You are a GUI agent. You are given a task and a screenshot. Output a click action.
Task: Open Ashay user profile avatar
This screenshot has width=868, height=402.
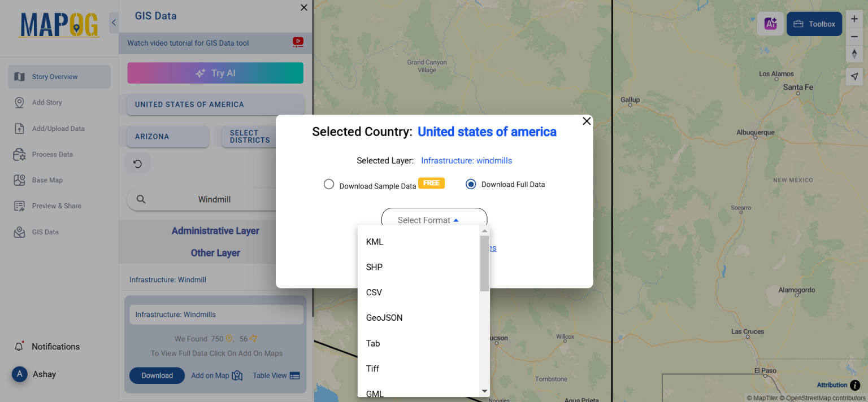pyautogui.click(x=20, y=374)
